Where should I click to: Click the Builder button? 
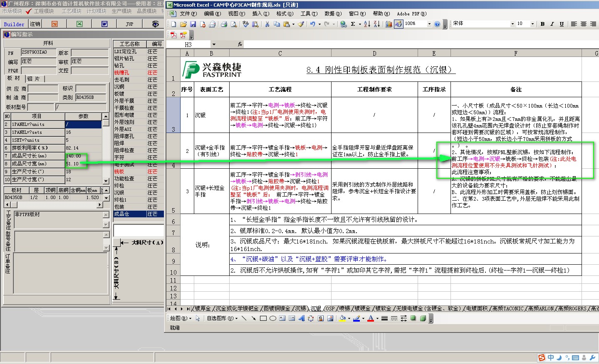tap(14, 24)
